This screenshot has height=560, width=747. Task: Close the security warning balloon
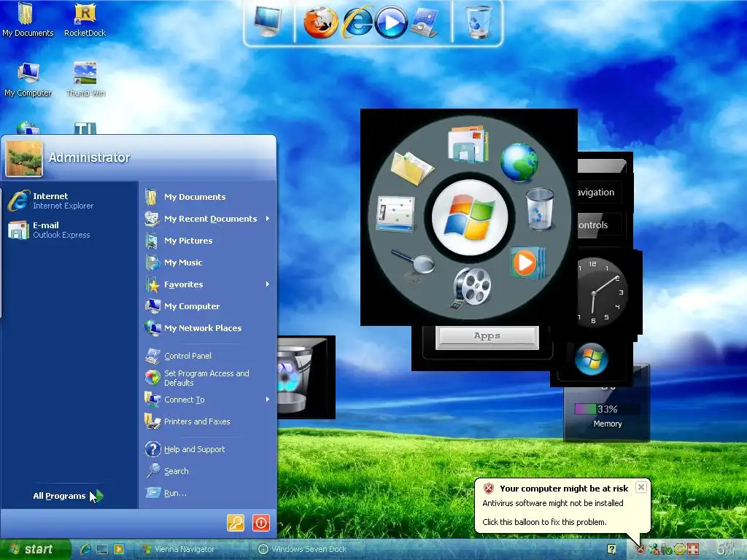point(641,487)
